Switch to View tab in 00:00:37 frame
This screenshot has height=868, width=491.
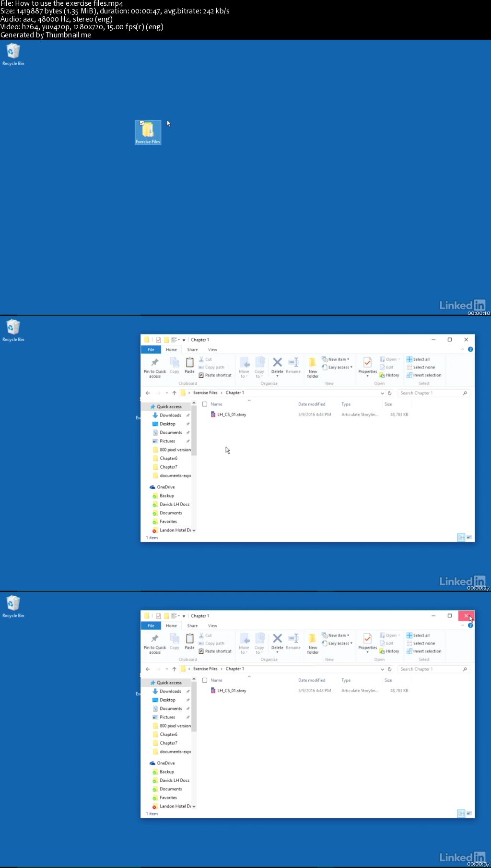tap(212, 625)
